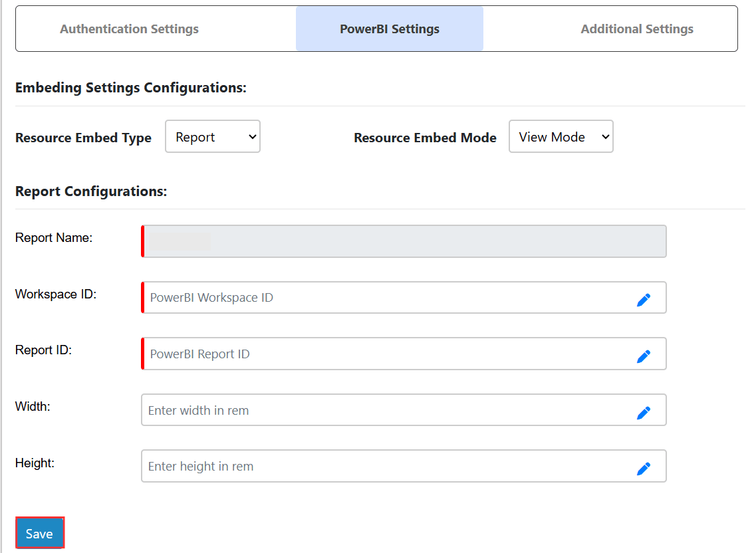The image size is (756, 553).
Task: Click the 'Report Configurations:' heading
Action: coord(91,191)
